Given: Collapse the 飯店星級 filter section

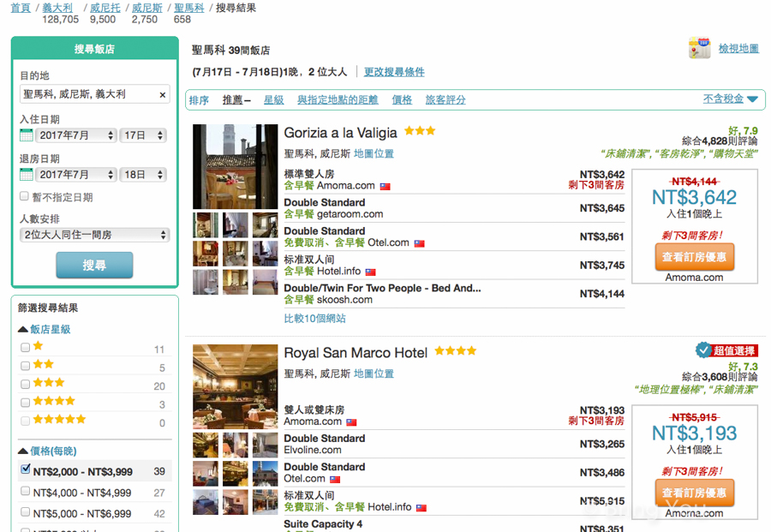Looking at the screenshot, I should tap(45, 329).
